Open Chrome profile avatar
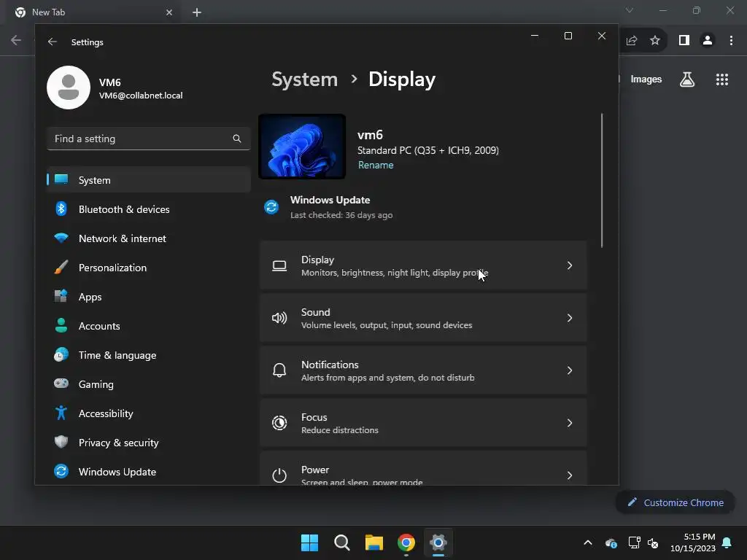Screen dimensions: 747x560 (x=708, y=41)
